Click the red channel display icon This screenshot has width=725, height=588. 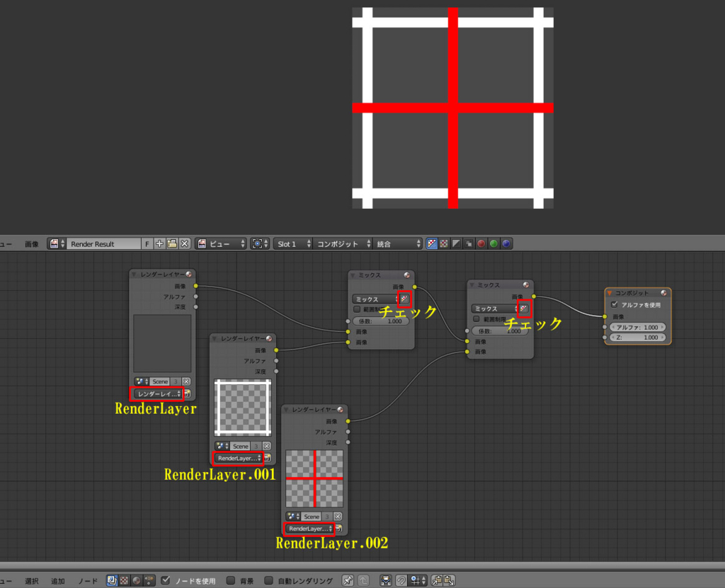coord(481,243)
